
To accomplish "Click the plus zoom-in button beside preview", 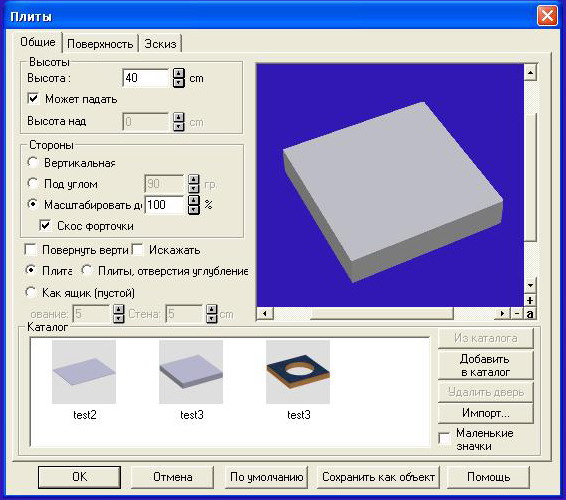I will coord(530,300).
